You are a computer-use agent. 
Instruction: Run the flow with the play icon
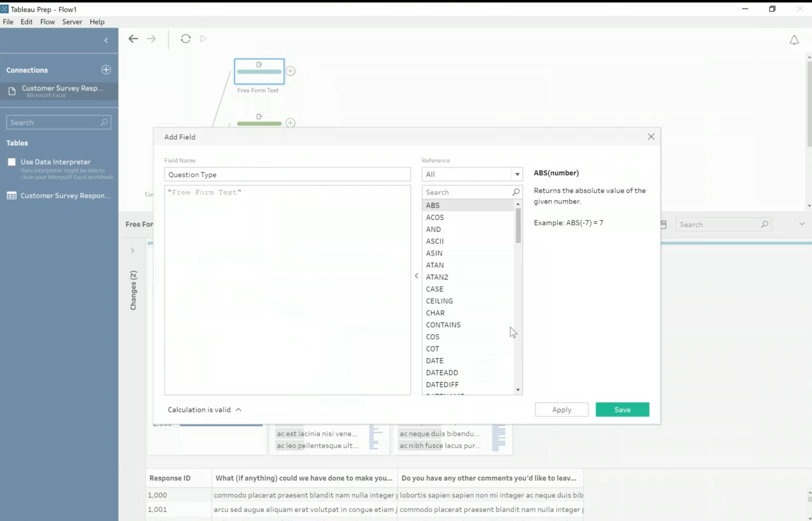(203, 39)
